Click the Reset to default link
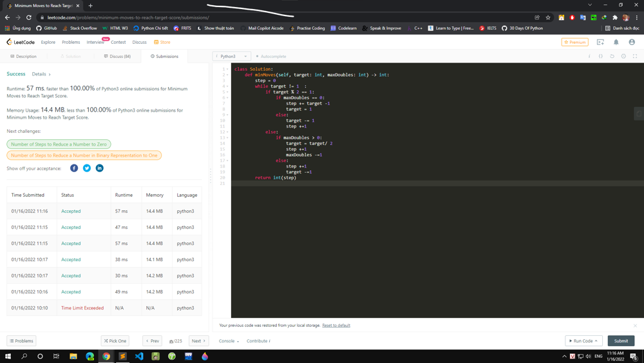This screenshot has width=644, height=363. click(x=336, y=326)
